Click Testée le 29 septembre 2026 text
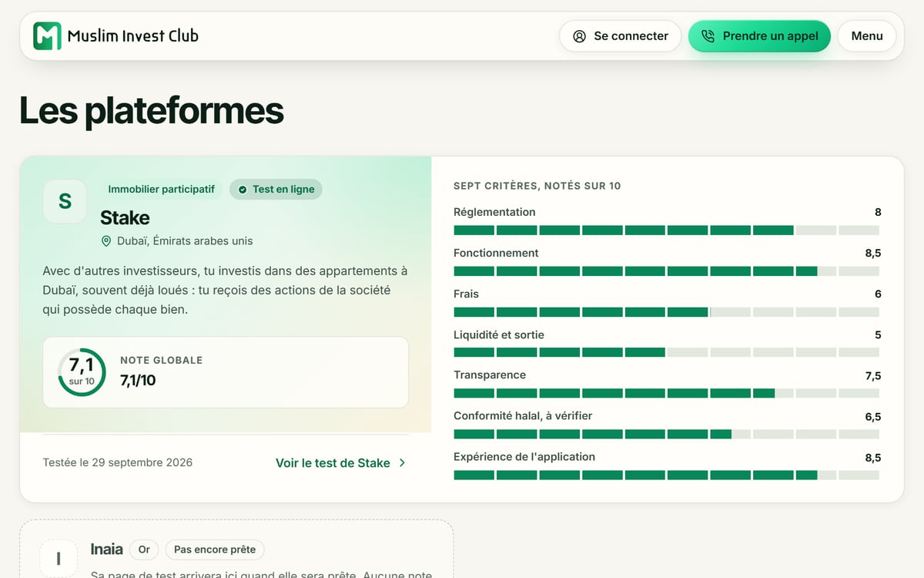924x578 pixels. 118,462
